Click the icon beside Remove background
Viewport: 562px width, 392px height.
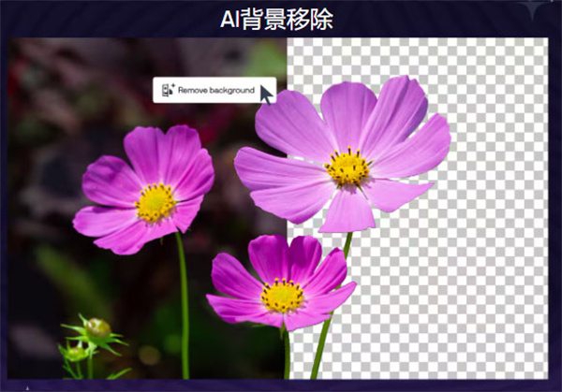click(168, 90)
